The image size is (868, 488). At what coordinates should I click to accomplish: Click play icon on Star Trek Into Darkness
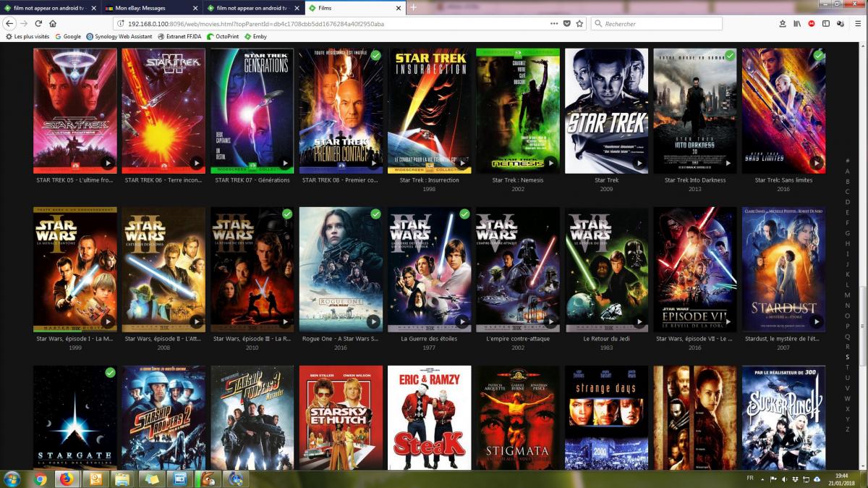728,164
